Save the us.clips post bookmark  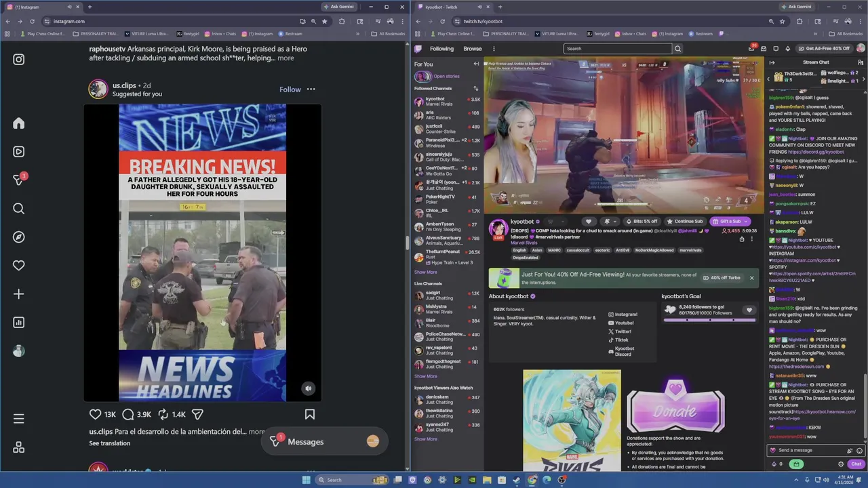[310, 414]
